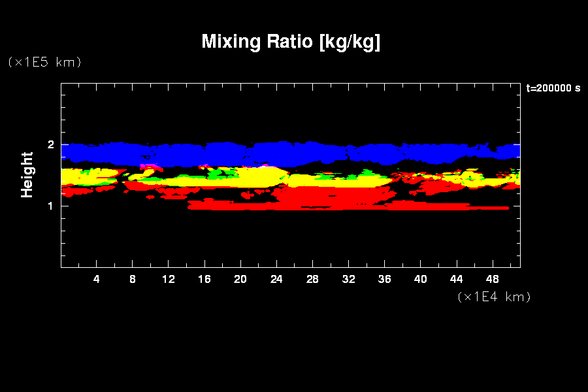Click the y-axis tick label '2'
Image resolution: width=588 pixels, height=392 pixels.
51,144
